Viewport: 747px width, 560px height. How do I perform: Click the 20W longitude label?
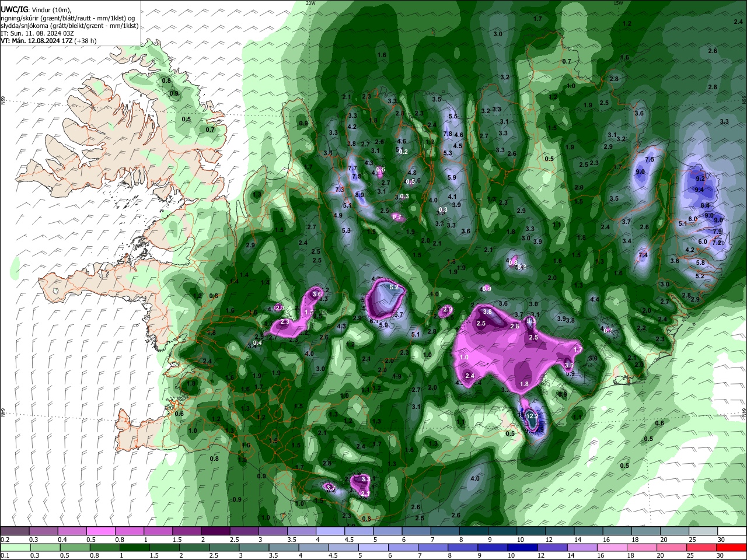(x=310, y=3)
